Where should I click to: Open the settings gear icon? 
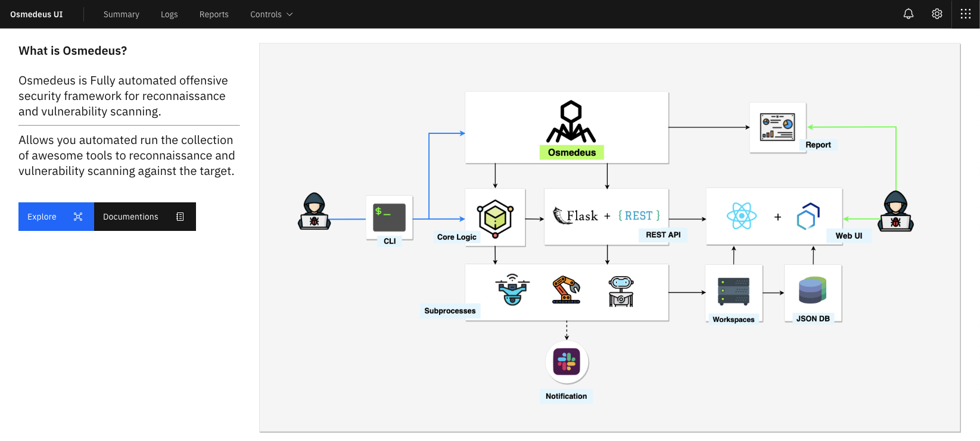pos(937,14)
